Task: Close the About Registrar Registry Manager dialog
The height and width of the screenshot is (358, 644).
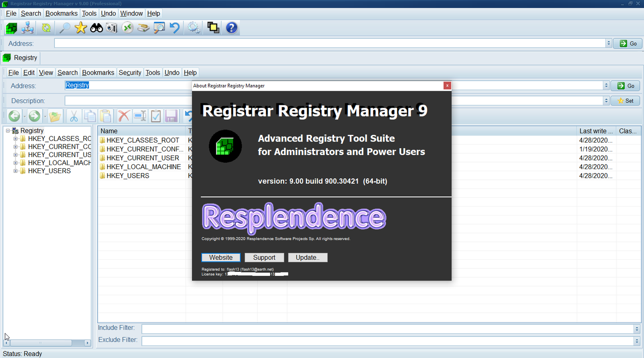Action: tap(447, 86)
